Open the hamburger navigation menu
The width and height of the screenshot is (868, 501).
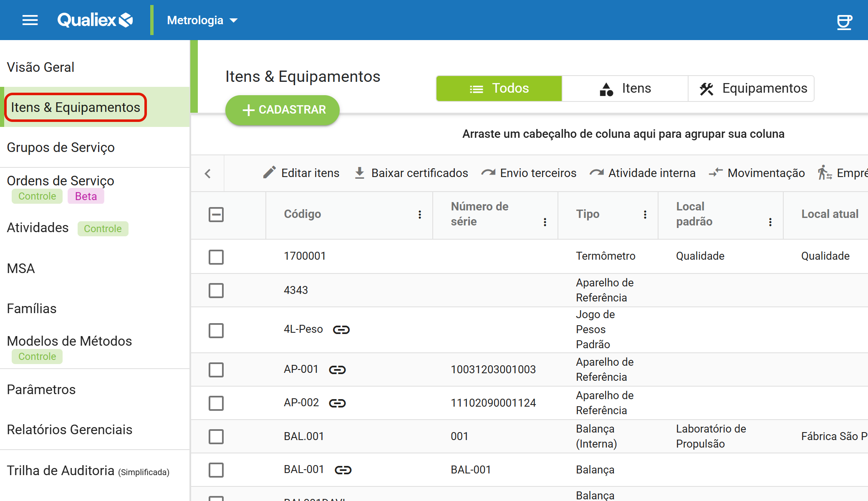(30, 20)
